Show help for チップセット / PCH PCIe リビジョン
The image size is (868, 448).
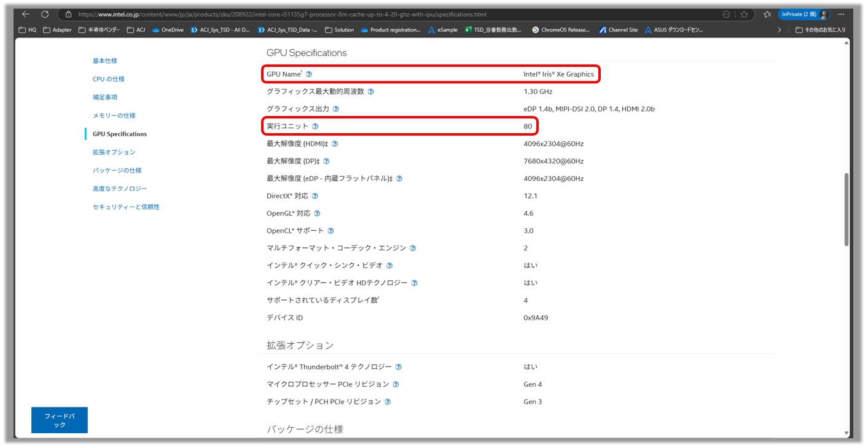[x=388, y=402]
